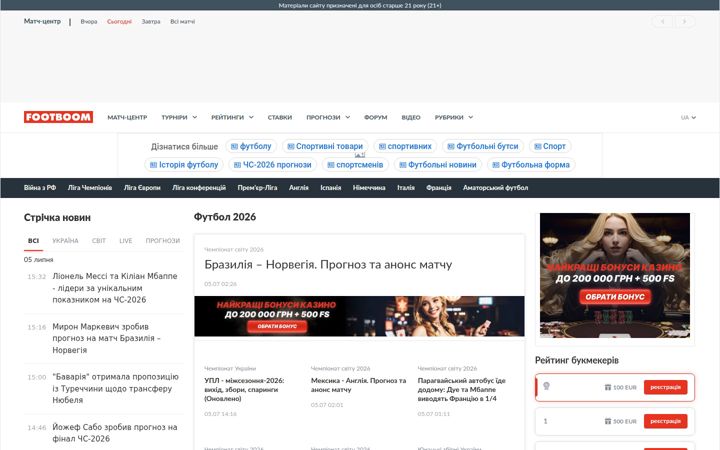Expand the Турніри dropdown menu
The image size is (720, 450).
179,118
